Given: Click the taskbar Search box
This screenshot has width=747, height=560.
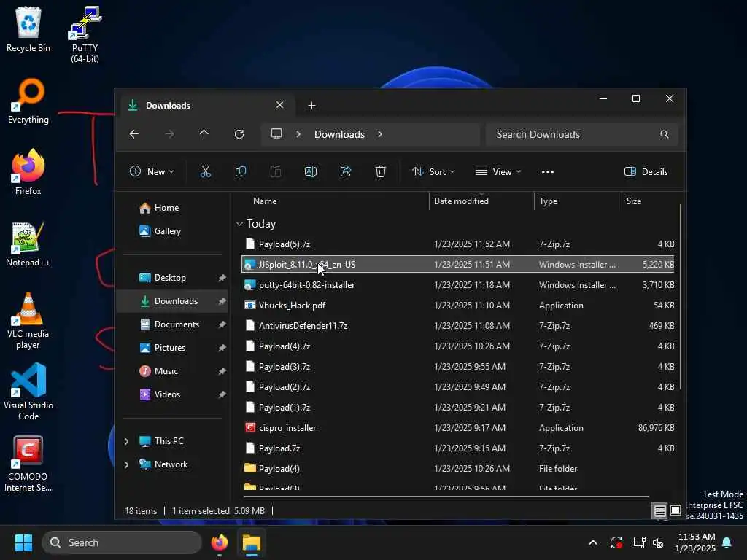Looking at the screenshot, I should [x=122, y=542].
